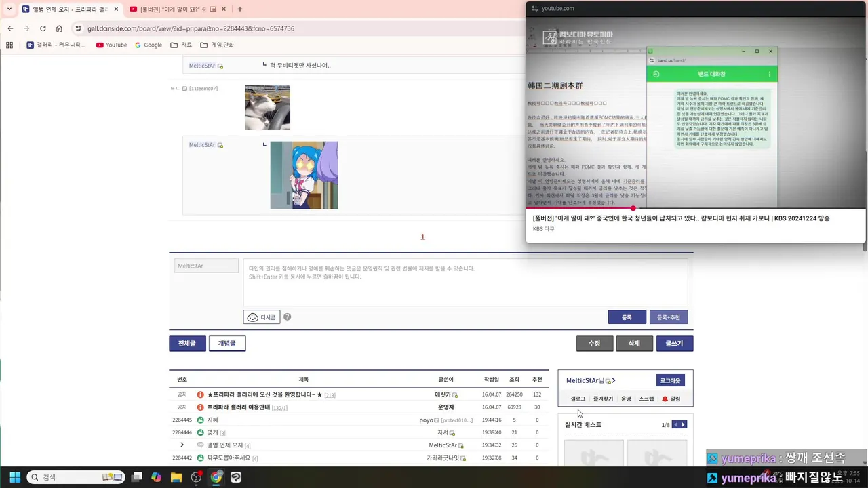Viewport: 868px width, 488px height.
Task: Show previous 실시간 베스트 page
Action: click(x=675, y=425)
